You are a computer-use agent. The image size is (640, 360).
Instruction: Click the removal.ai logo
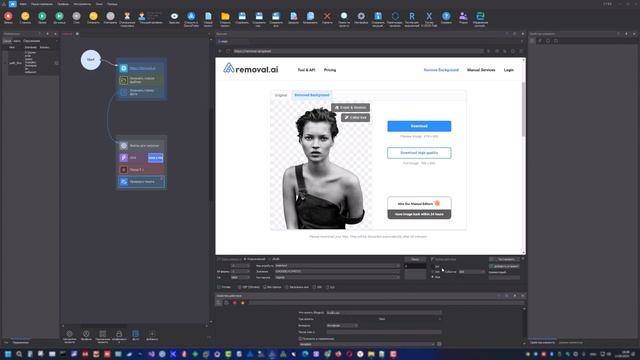click(x=251, y=69)
